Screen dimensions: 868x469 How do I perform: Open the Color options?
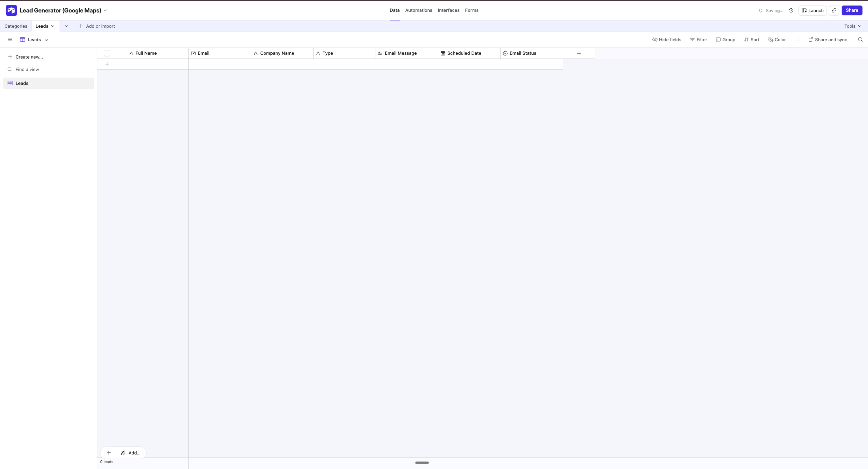tap(777, 39)
